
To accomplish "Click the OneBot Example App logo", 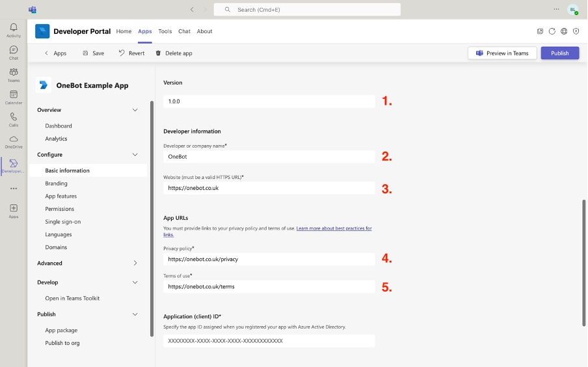I will [44, 85].
